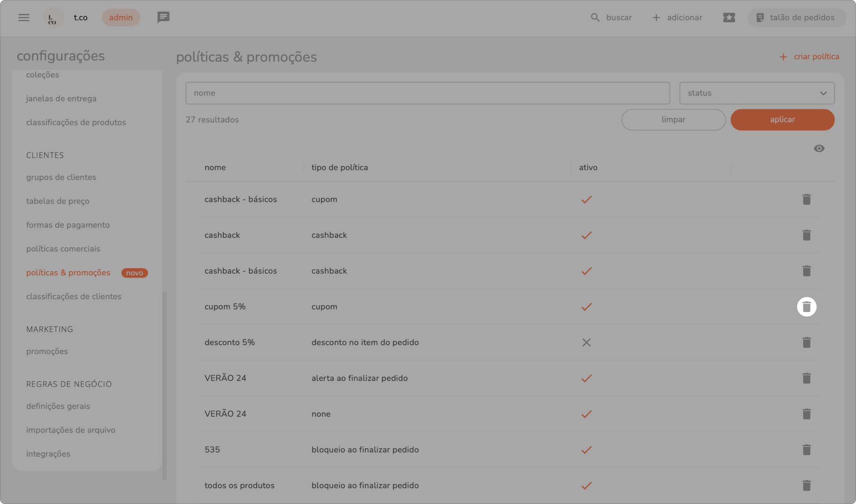Expand the status dropdown filter
The height and width of the screenshot is (504, 856).
click(757, 93)
